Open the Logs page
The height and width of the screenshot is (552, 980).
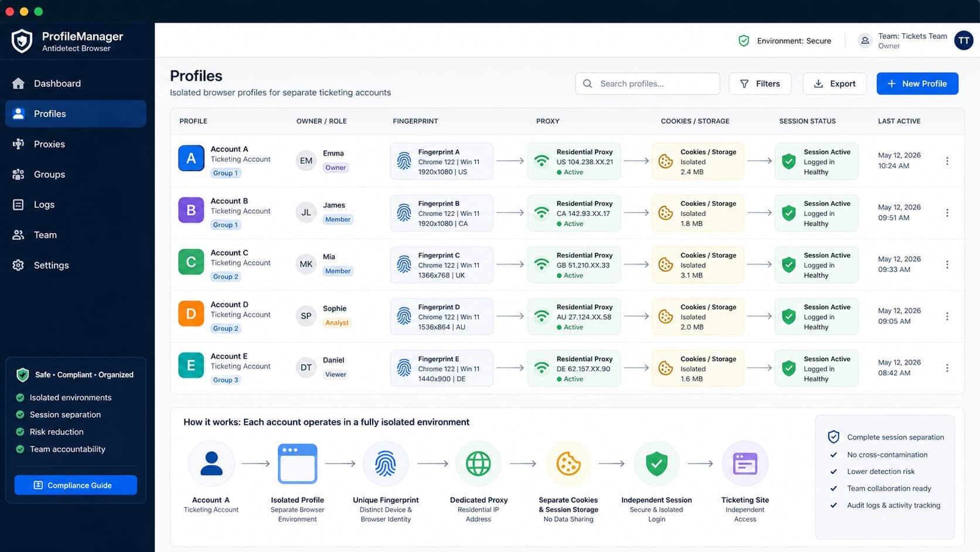pos(76,204)
